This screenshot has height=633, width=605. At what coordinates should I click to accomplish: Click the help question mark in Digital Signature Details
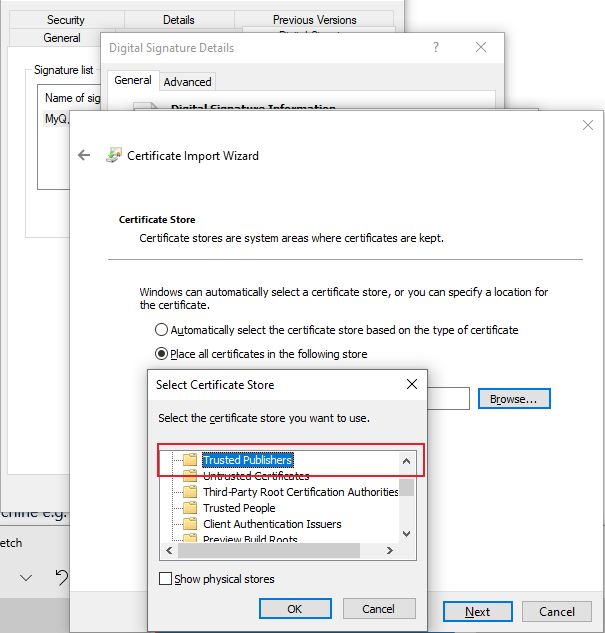coord(436,47)
